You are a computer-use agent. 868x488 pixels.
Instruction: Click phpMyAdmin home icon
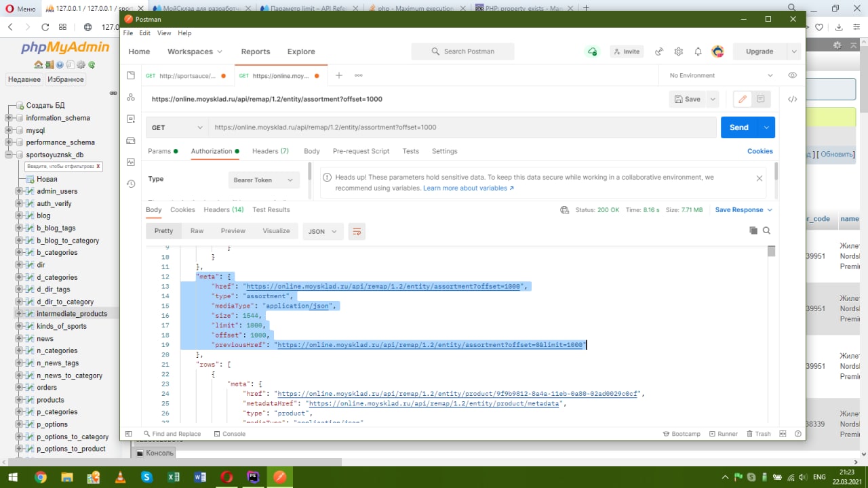click(39, 65)
